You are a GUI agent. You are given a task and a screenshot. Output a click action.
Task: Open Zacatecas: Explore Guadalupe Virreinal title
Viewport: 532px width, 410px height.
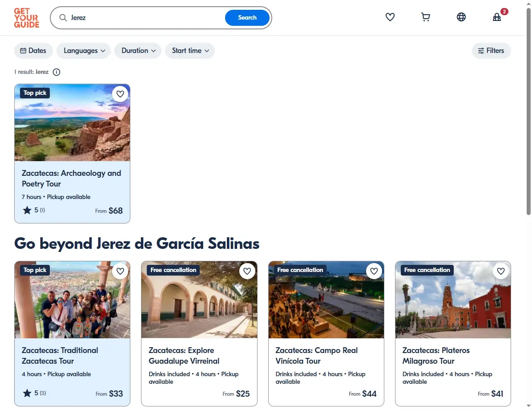pyautogui.click(x=184, y=356)
